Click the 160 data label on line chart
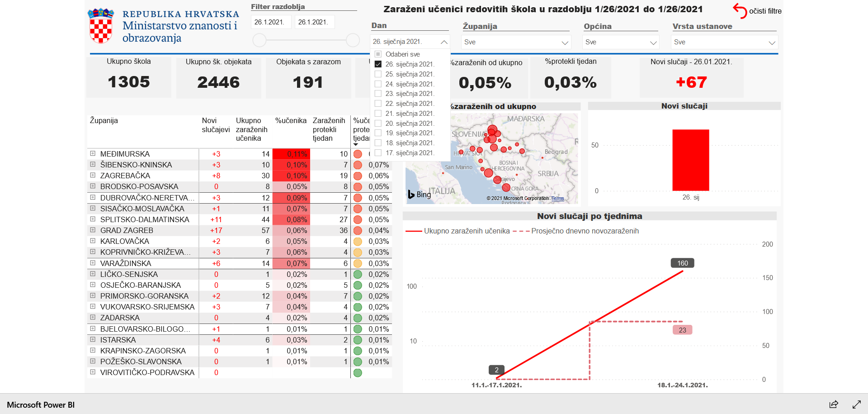This screenshot has width=868, height=414. click(x=683, y=263)
